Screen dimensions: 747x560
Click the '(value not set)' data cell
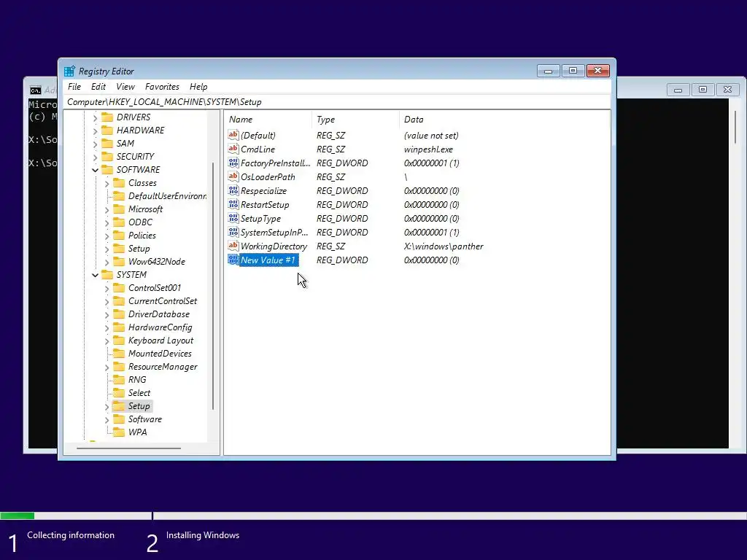click(x=431, y=135)
